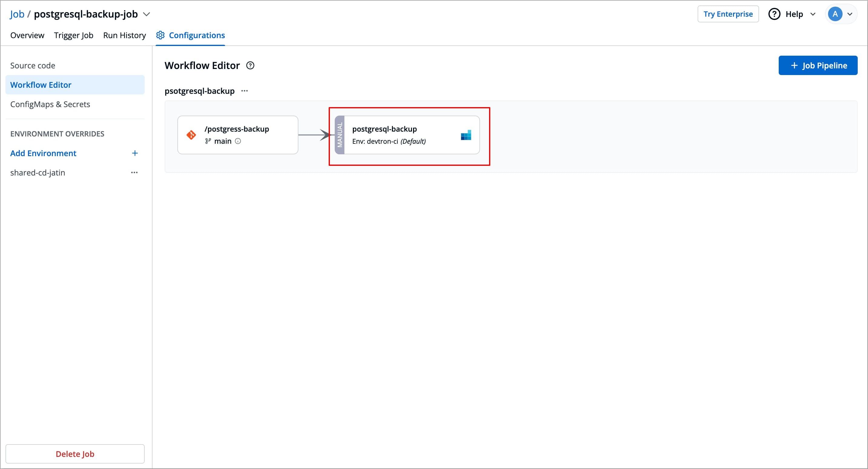Open the Trigger Job tab
This screenshot has width=868, height=469.
click(x=74, y=35)
